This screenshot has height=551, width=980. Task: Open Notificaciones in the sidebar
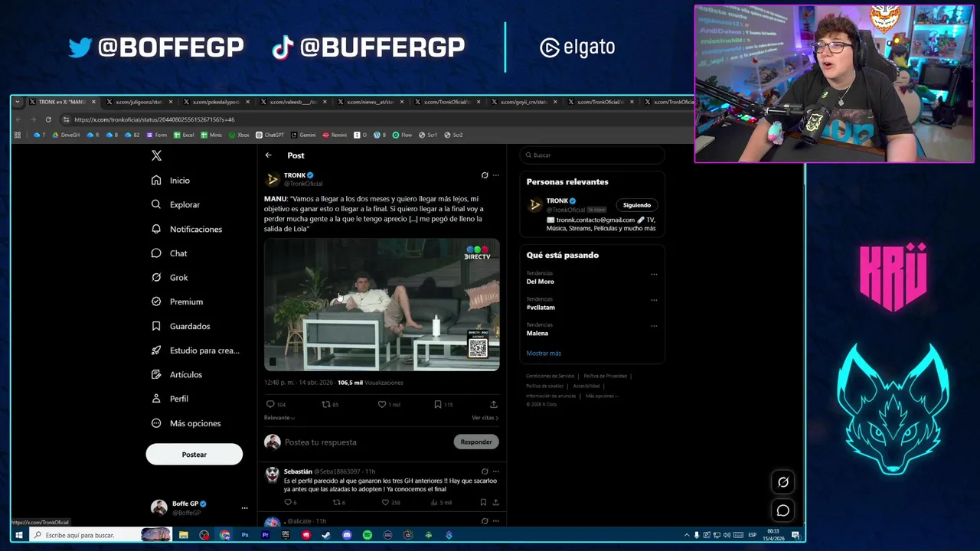tap(187, 229)
